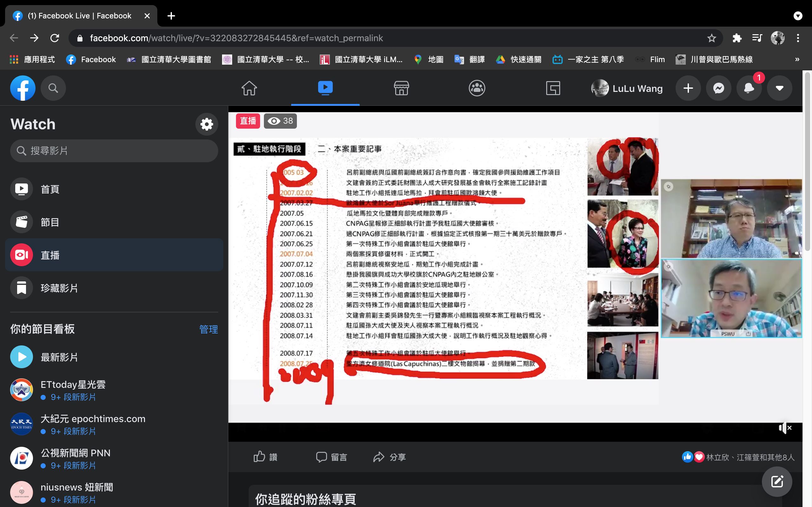The image size is (812, 507).
Task: Click the new message compose icon
Action: (x=777, y=482)
